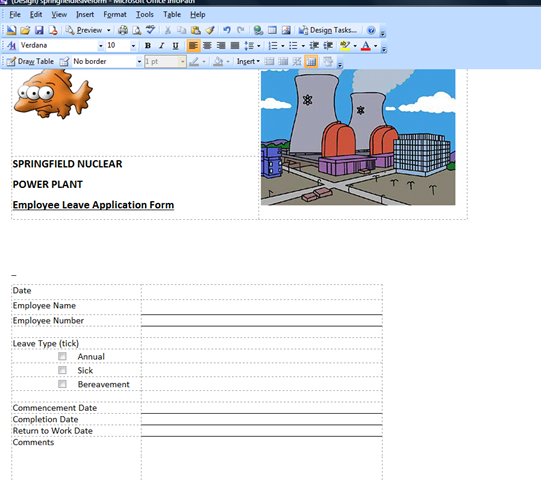
Task: Tick the Bereavement leave checkbox
Action: click(x=62, y=384)
